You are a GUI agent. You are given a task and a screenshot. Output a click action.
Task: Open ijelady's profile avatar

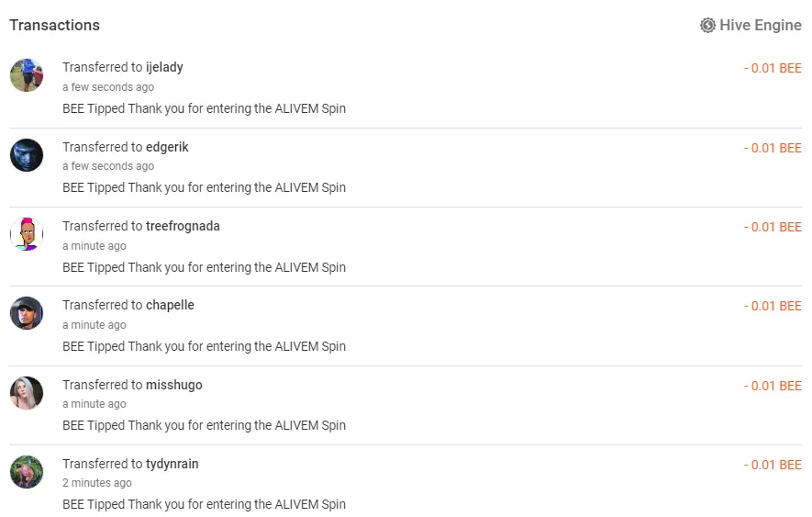(x=27, y=75)
